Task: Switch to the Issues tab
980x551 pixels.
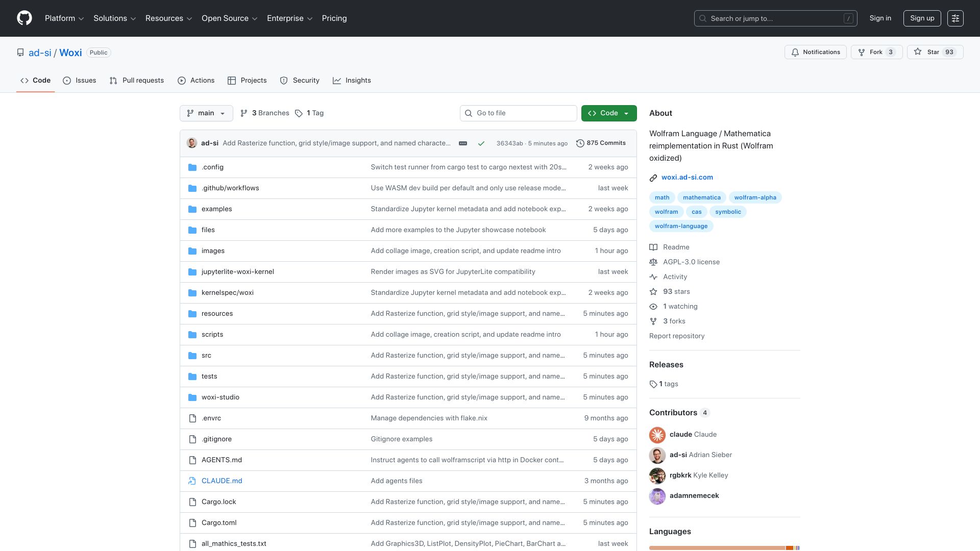Action: [80, 81]
